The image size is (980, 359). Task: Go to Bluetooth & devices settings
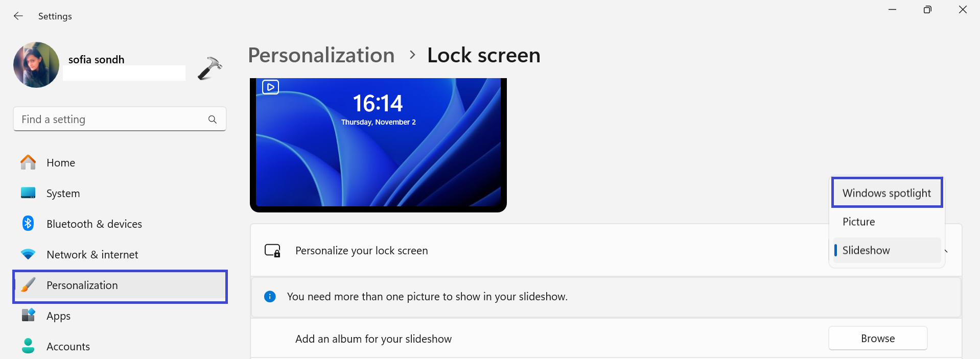94,224
